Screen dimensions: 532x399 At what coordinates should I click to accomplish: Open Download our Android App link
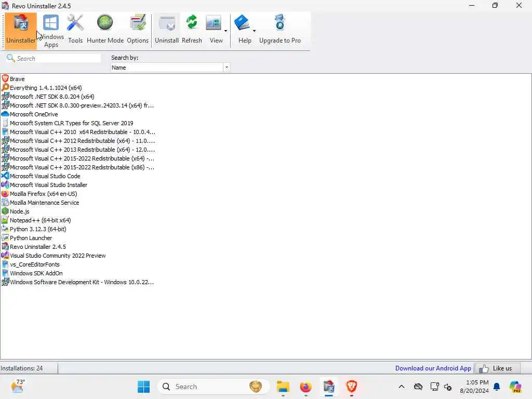tap(433, 368)
